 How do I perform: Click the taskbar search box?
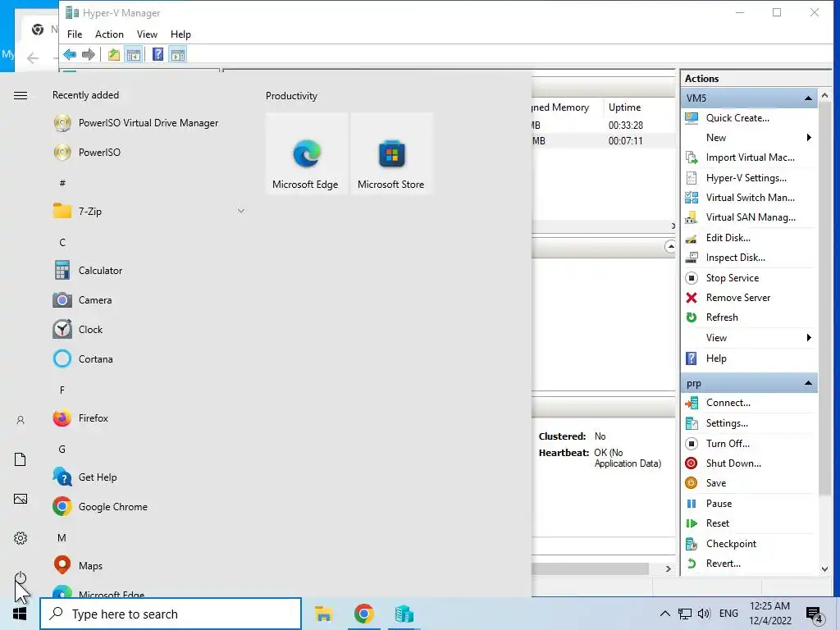point(171,614)
